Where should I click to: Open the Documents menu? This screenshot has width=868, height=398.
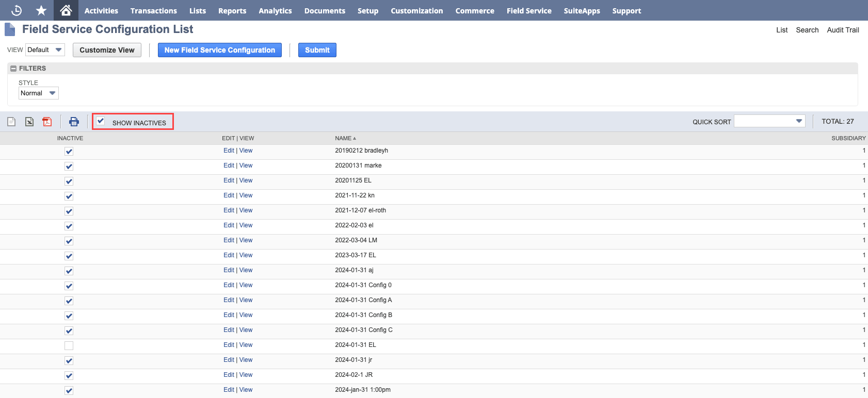(x=325, y=10)
